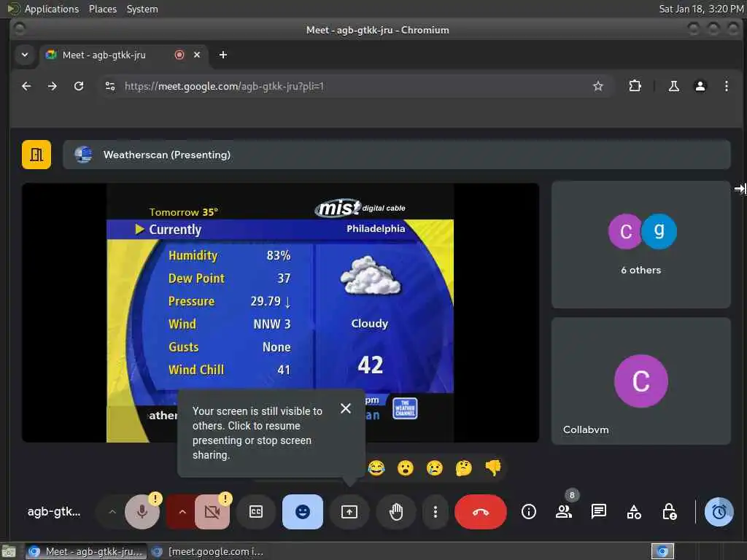This screenshot has height=560, width=747.
Task: Open the Places menu
Action: [x=103, y=9]
